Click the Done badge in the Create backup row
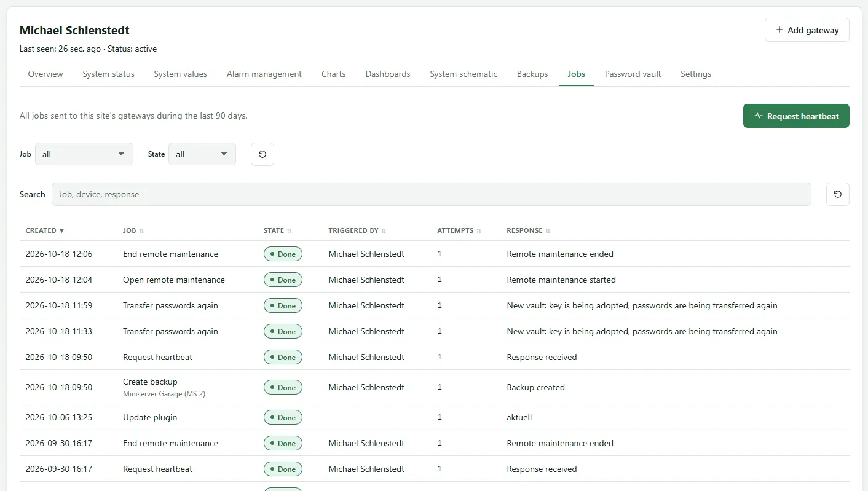 click(283, 387)
